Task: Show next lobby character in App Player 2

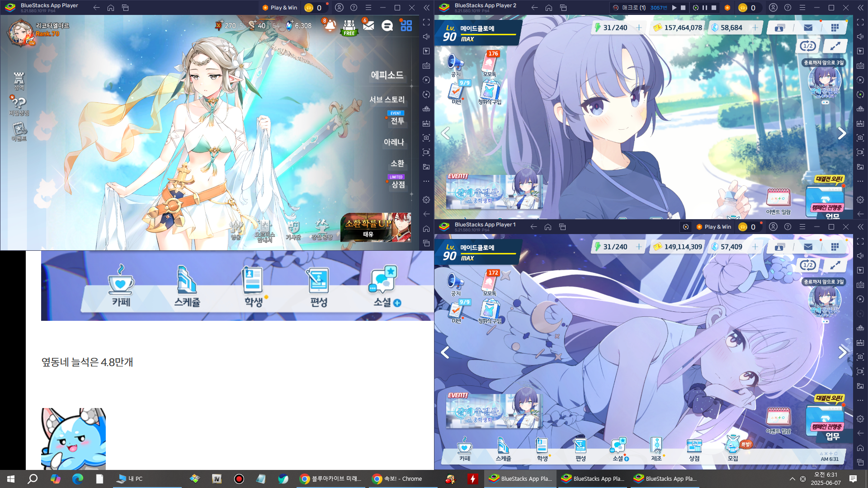Action: 841,133
